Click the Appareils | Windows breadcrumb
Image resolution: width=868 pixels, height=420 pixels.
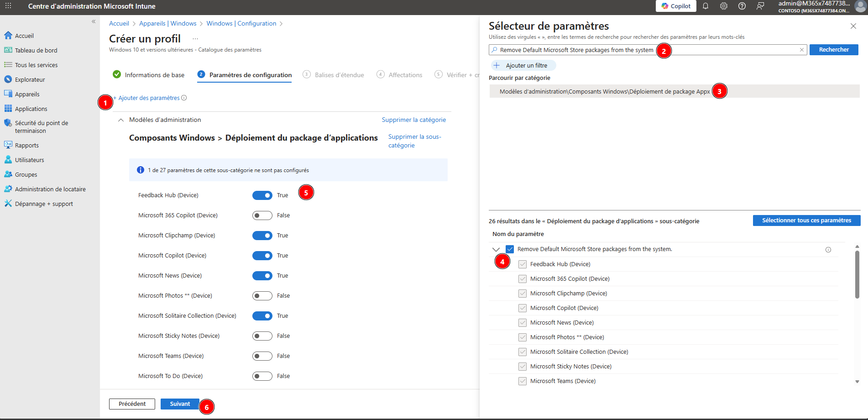coord(167,23)
